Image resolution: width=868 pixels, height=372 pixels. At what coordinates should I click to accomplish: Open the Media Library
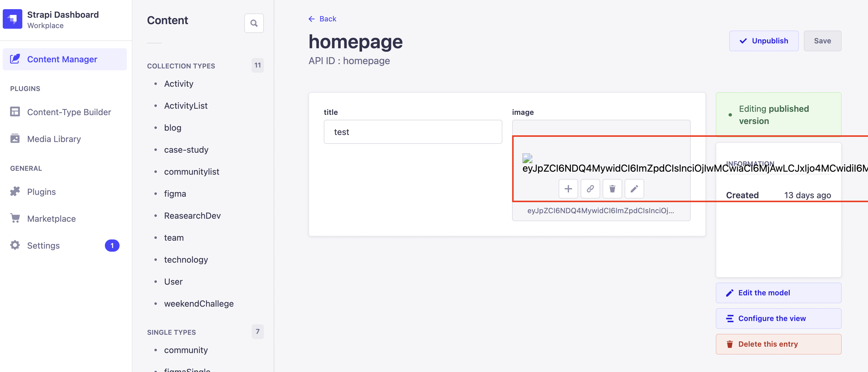pyautogui.click(x=54, y=139)
